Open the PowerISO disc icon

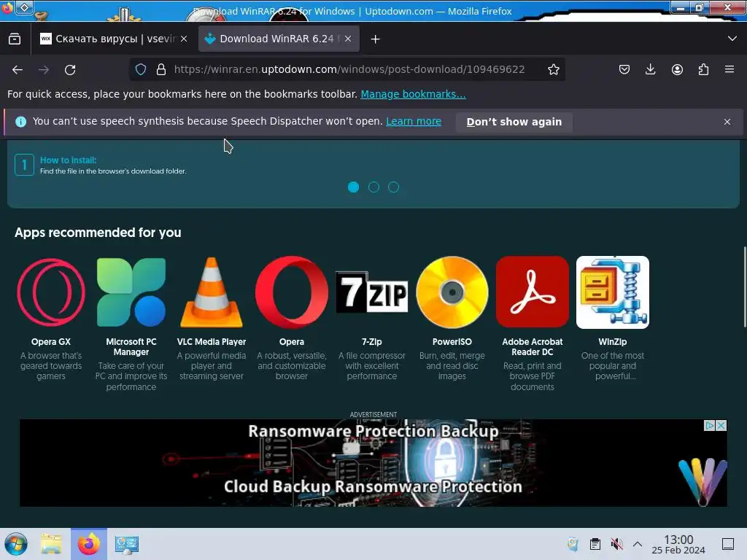pos(452,292)
